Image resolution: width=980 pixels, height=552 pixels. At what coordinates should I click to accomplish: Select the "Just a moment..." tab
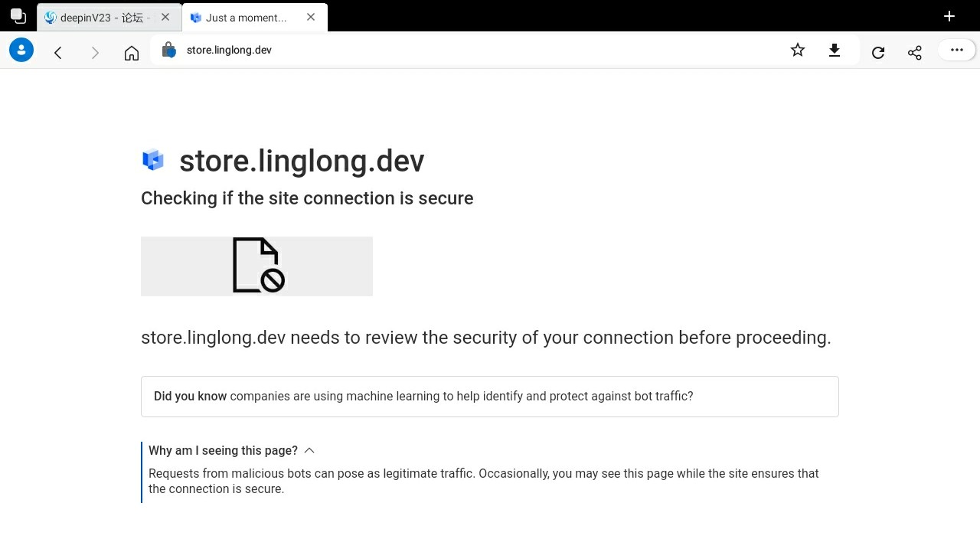(x=247, y=18)
